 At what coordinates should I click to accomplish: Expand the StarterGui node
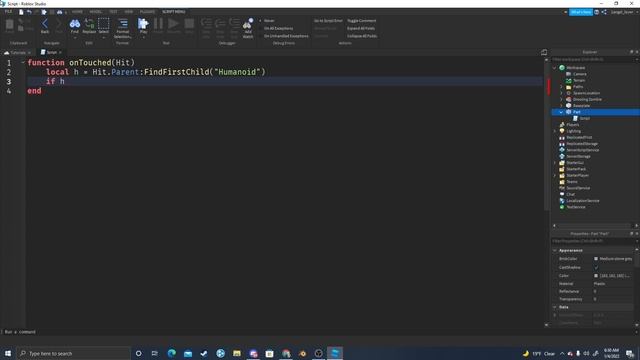554,163
